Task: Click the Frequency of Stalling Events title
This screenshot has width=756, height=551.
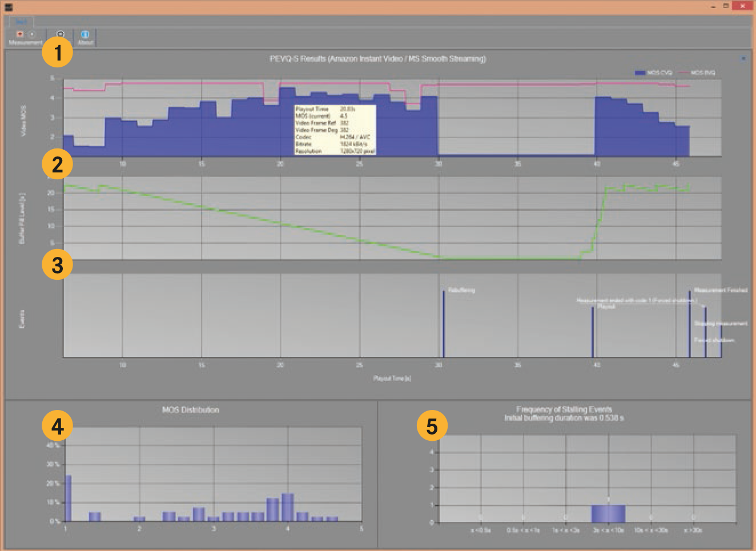Action: click(564, 409)
